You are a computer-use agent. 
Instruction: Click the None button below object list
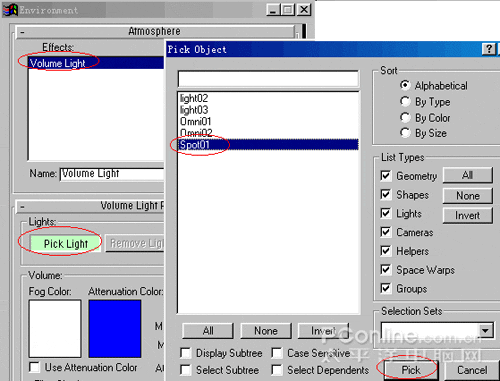click(266, 331)
